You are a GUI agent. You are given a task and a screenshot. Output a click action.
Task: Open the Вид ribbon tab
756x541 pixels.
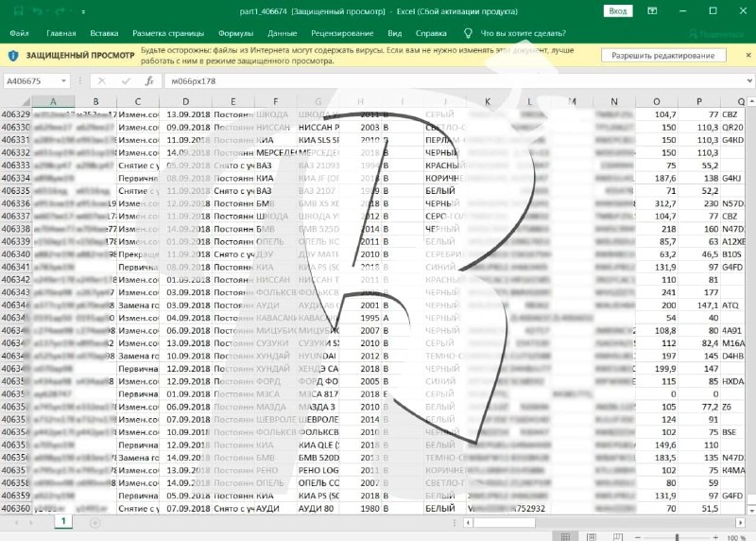394,33
